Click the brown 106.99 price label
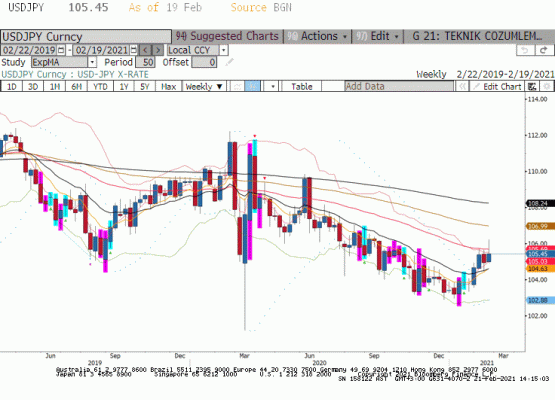 pos(540,226)
